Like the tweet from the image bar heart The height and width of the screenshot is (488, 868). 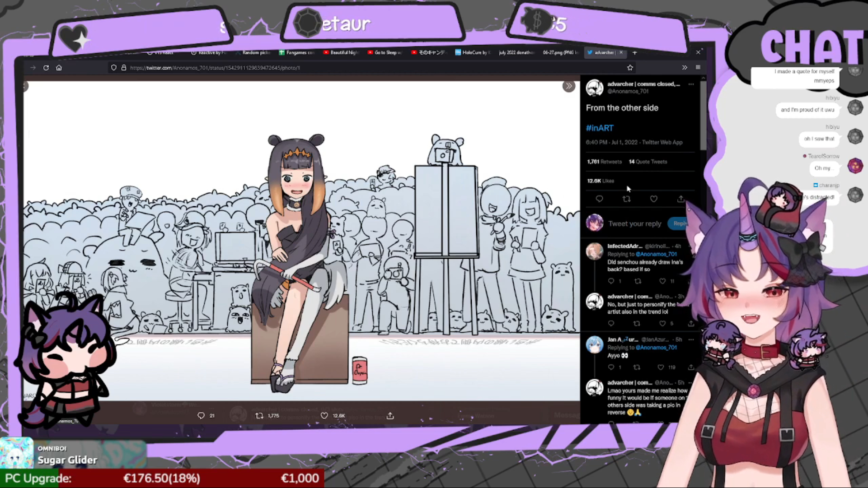[x=324, y=416]
